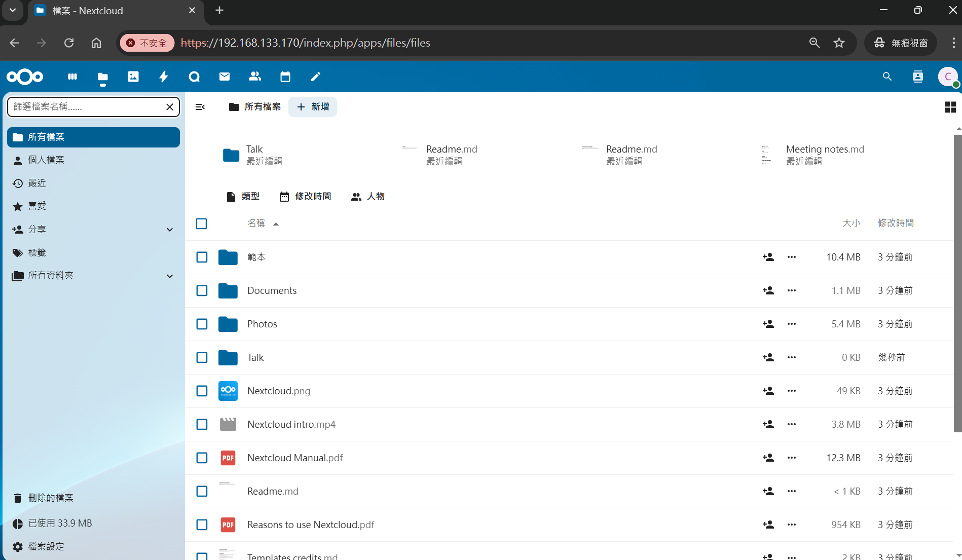Open the Photos app icon in top bar
Screen dimensions: 962x560
pos(133,77)
